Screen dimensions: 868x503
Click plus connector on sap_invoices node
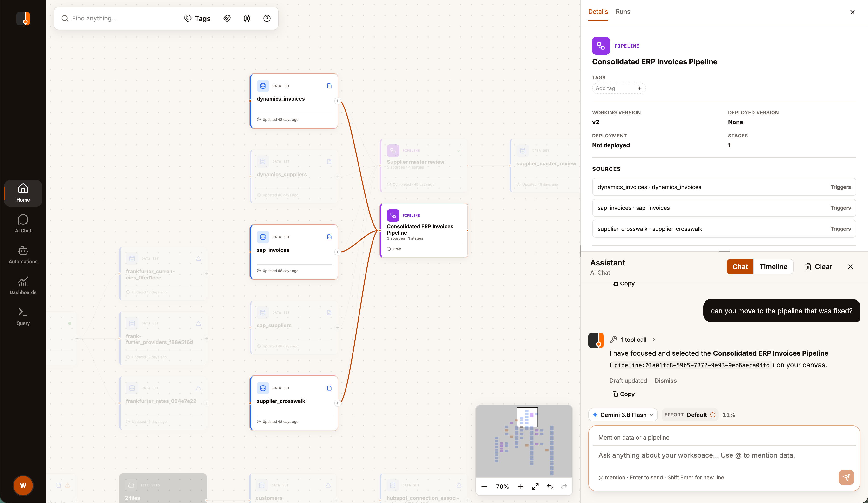338,252
